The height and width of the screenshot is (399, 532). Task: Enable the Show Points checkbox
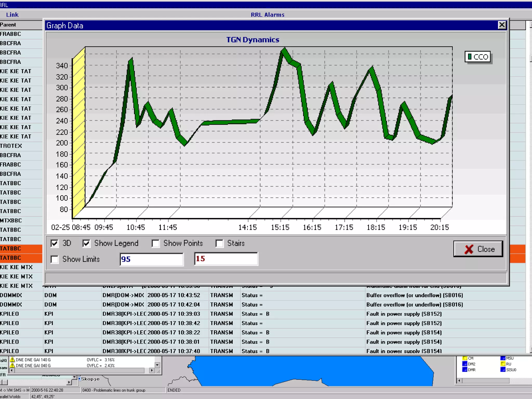(156, 243)
